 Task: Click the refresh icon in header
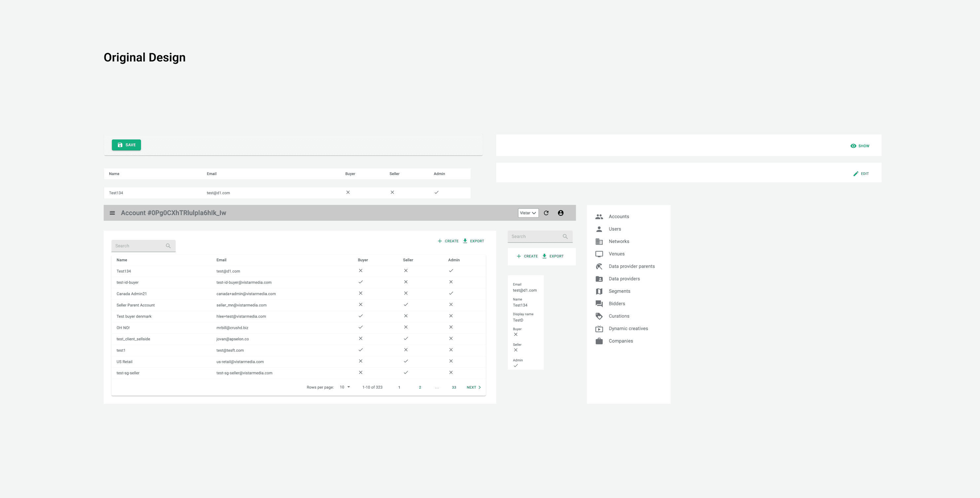[x=546, y=213]
